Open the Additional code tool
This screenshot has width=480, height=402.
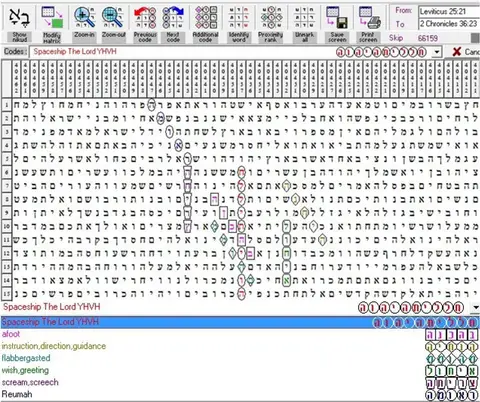pos(206,17)
